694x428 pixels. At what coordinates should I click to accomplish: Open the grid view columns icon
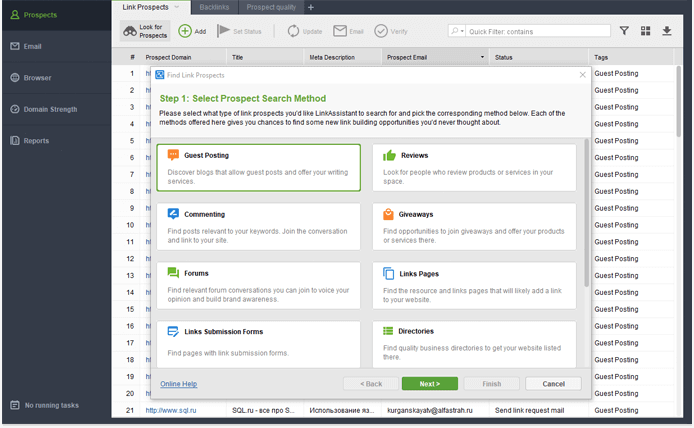click(645, 31)
